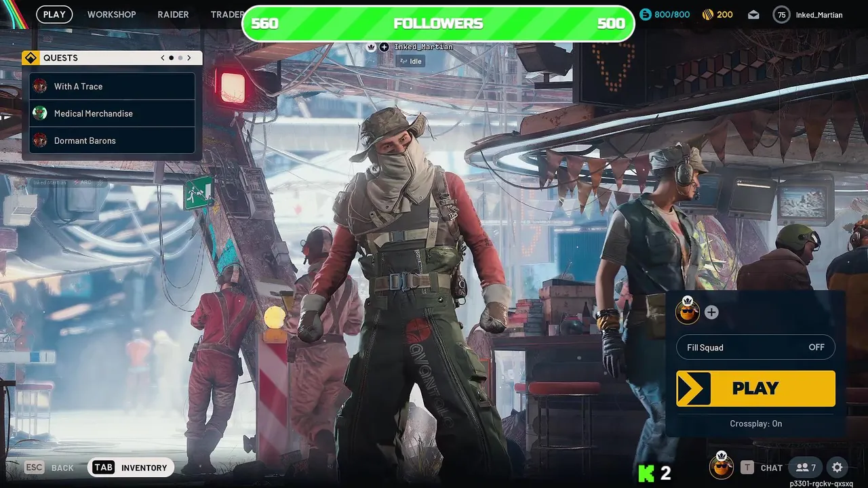Select the first quest page dot
The width and height of the screenshot is (868, 488).
tap(171, 58)
